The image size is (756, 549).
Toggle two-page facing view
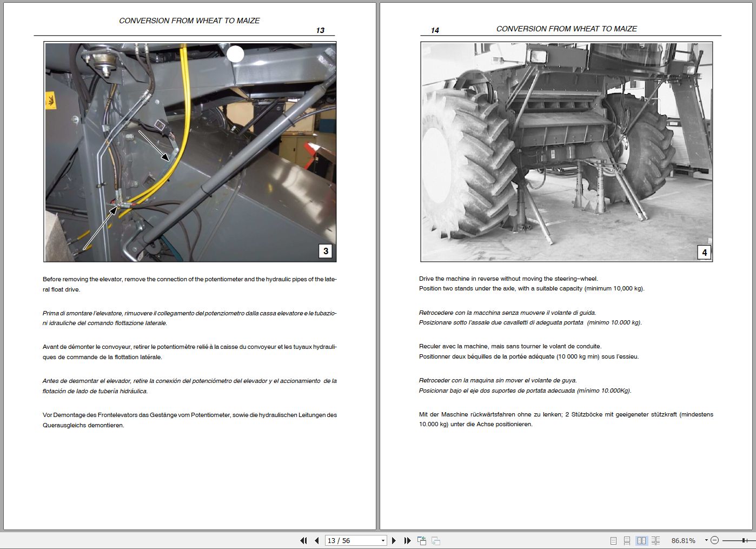click(x=641, y=540)
